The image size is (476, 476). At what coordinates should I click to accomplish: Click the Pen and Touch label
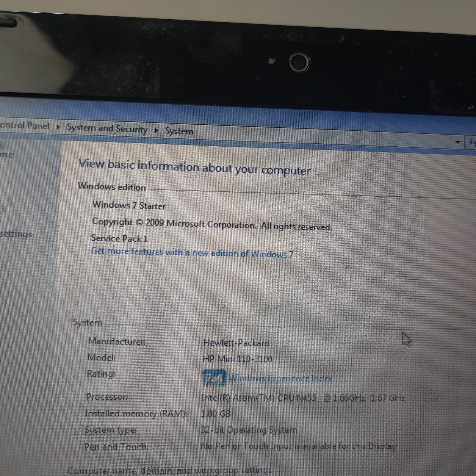point(116,447)
